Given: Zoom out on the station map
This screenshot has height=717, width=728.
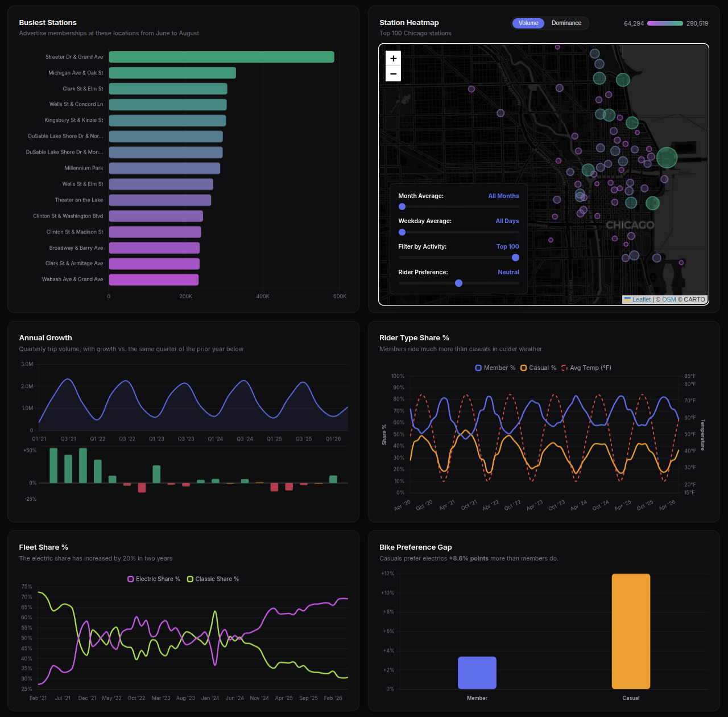Looking at the screenshot, I should pyautogui.click(x=393, y=74).
